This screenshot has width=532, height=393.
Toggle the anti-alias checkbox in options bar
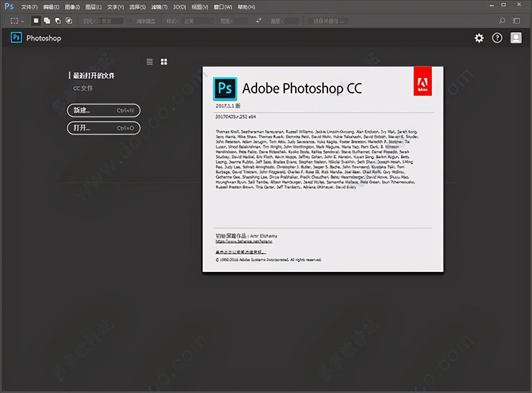tap(130, 20)
